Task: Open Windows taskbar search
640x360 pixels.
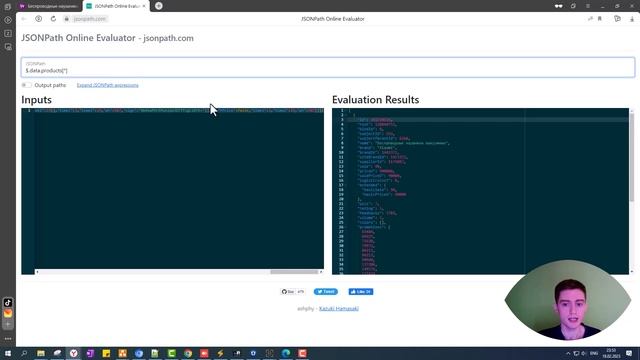Action: [24, 353]
